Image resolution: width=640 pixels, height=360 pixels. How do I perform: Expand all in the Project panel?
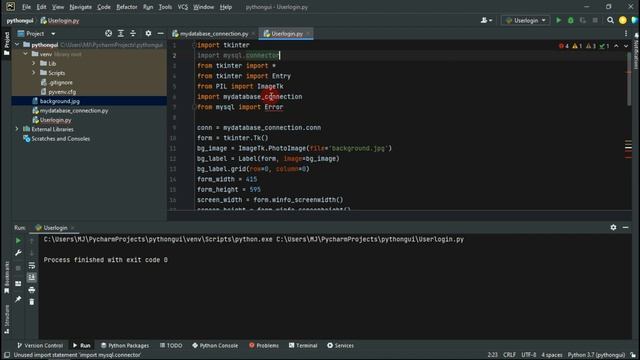121,33
